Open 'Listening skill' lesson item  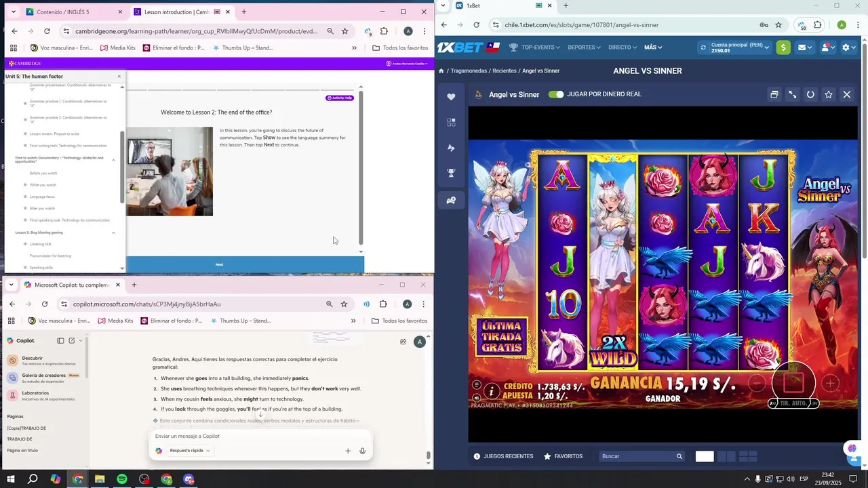[x=40, y=244]
